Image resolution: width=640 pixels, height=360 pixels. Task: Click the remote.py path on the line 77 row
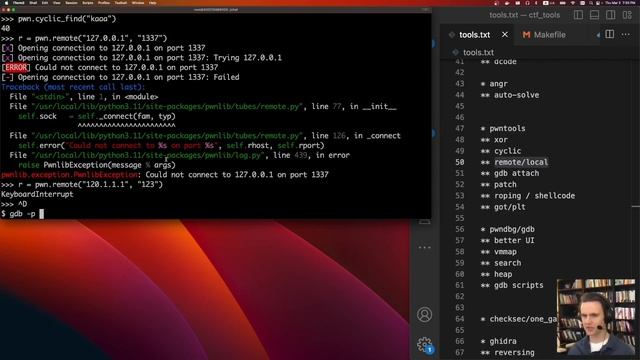[167, 107]
